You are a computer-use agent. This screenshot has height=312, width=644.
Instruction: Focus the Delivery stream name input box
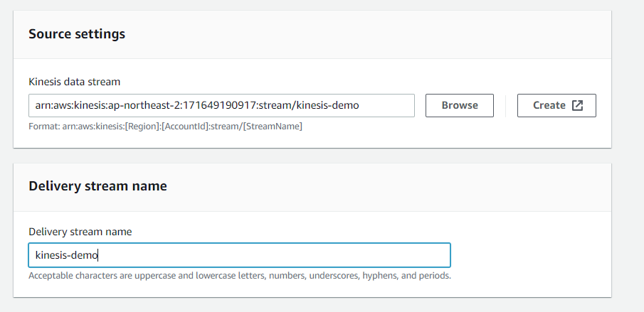pos(239,255)
